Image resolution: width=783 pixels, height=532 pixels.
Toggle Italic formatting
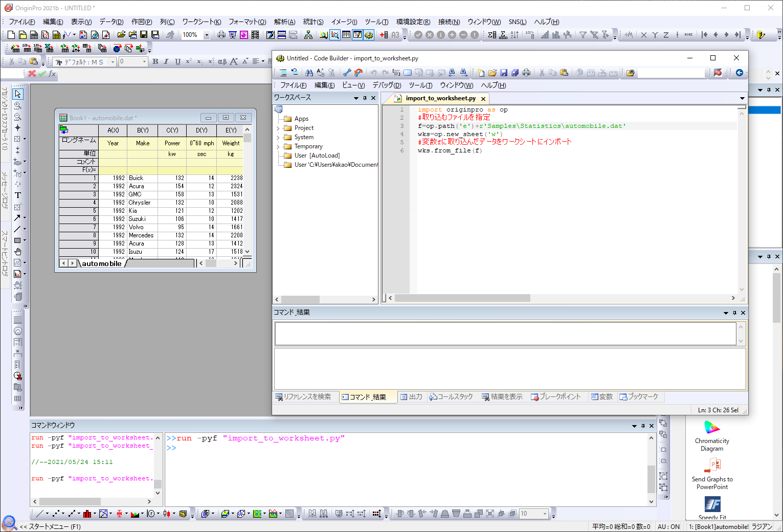[166, 62]
